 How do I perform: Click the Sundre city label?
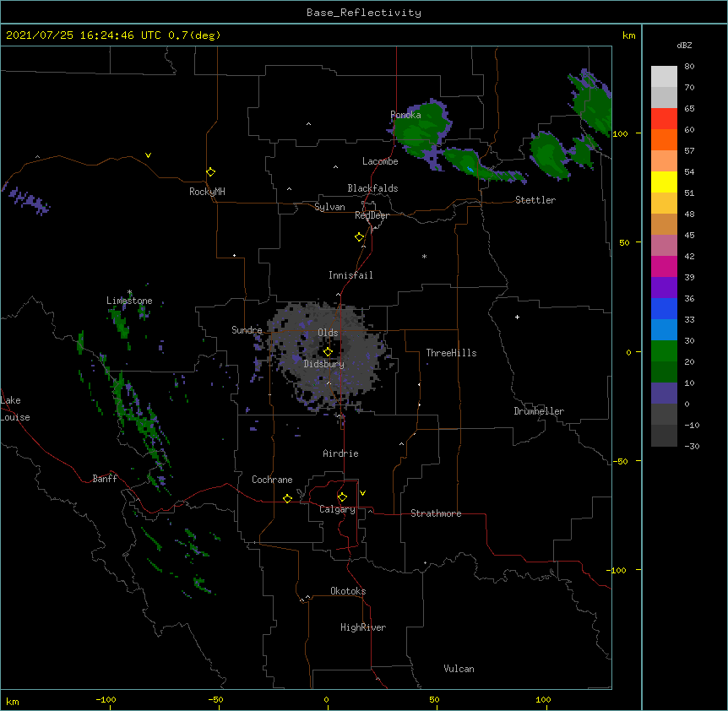coord(247,330)
